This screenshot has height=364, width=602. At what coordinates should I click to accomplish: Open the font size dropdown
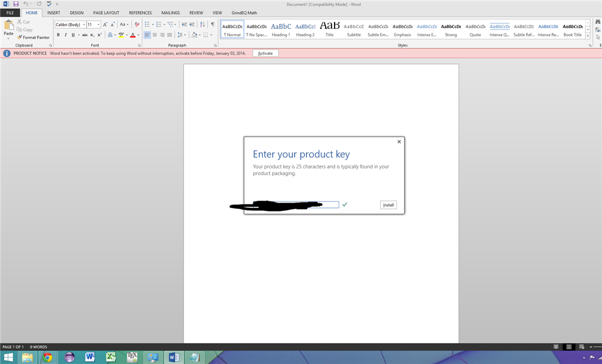(98, 25)
